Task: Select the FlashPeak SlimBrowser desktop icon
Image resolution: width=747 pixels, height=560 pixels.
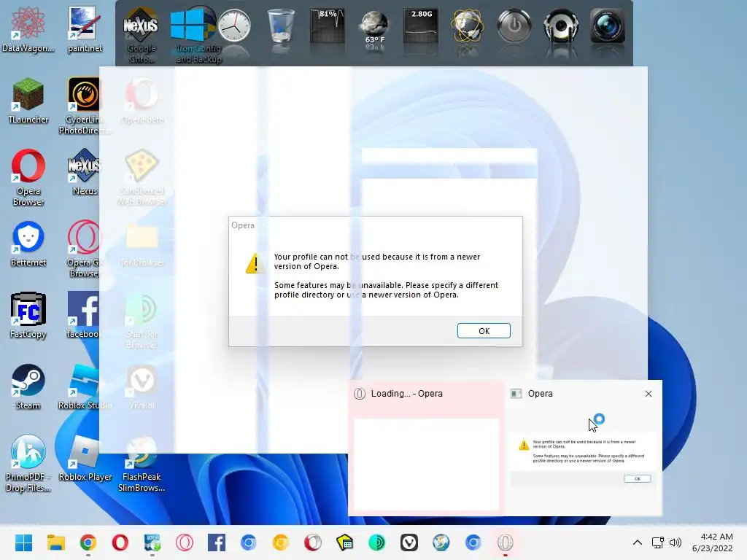Action: coord(141,464)
